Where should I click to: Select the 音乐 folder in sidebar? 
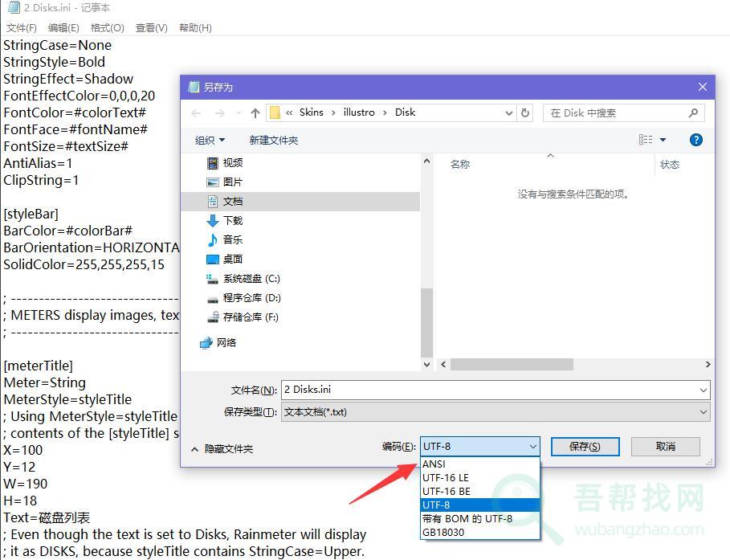(232, 239)
